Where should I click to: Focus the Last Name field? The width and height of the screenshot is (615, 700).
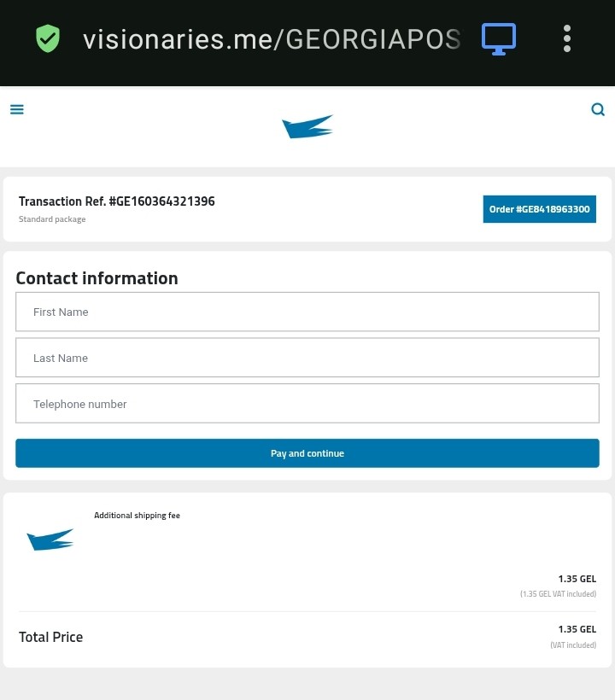(307, 358)
